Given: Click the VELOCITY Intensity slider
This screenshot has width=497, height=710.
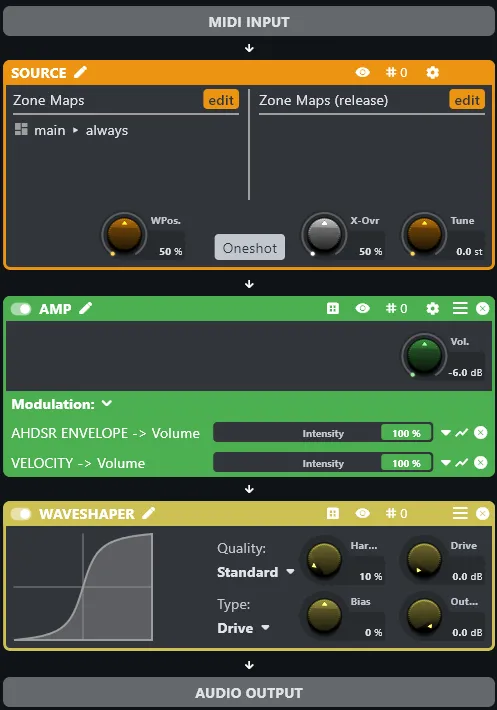Looking at the screenshot, I should [x=323, y=463].
